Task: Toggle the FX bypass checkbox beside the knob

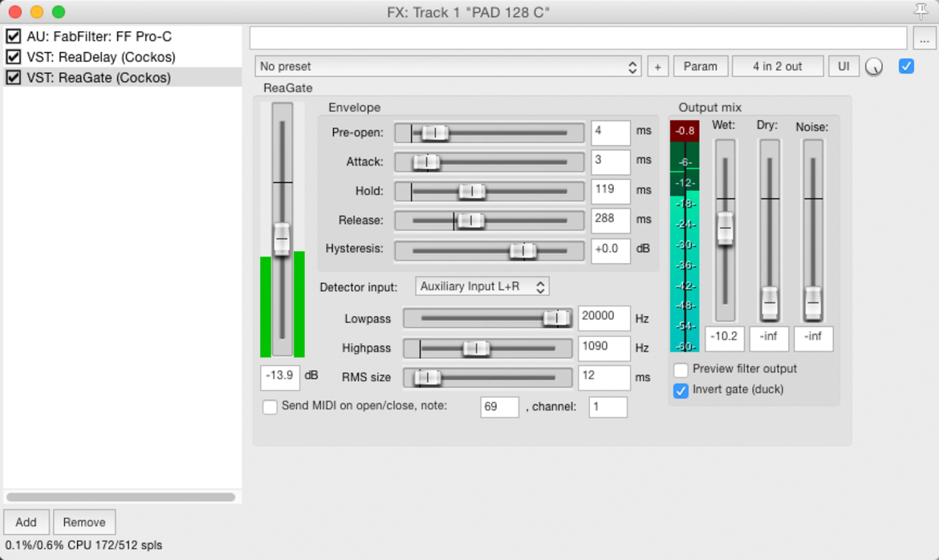Action: point(906,66)
